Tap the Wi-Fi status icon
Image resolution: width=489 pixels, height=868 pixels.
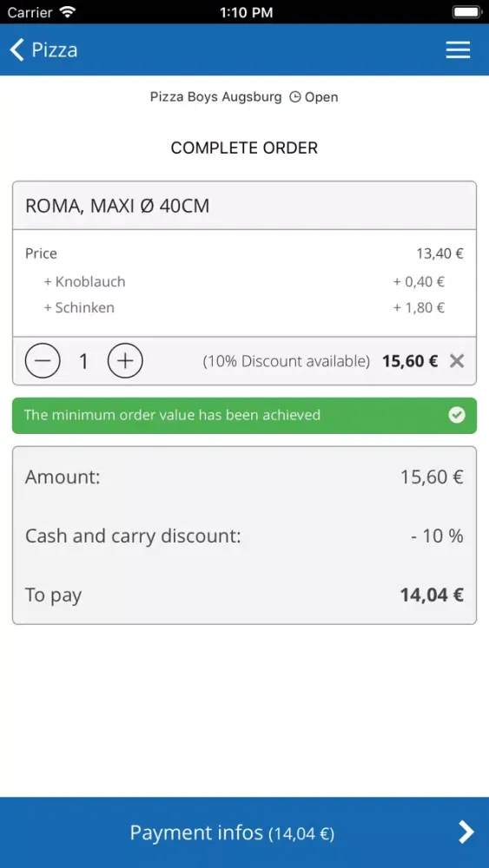68,11
